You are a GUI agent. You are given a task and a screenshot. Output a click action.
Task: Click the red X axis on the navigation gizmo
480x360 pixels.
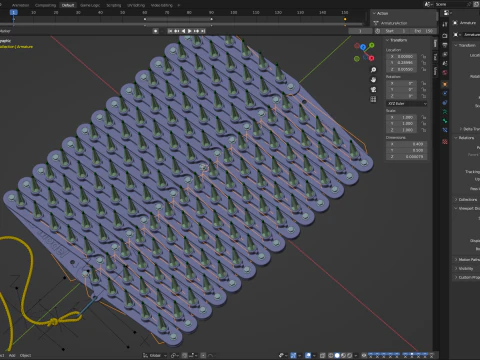click(371, 58)
